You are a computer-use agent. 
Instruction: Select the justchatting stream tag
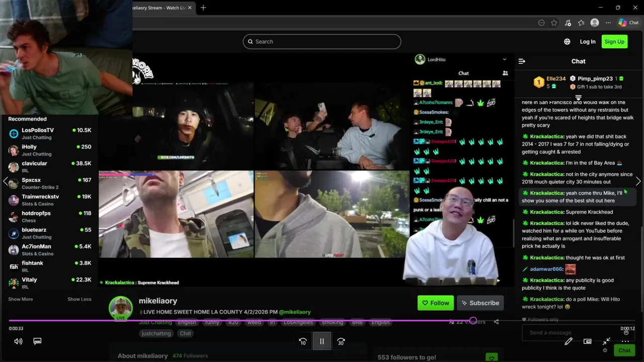click(x=156, y=333)
